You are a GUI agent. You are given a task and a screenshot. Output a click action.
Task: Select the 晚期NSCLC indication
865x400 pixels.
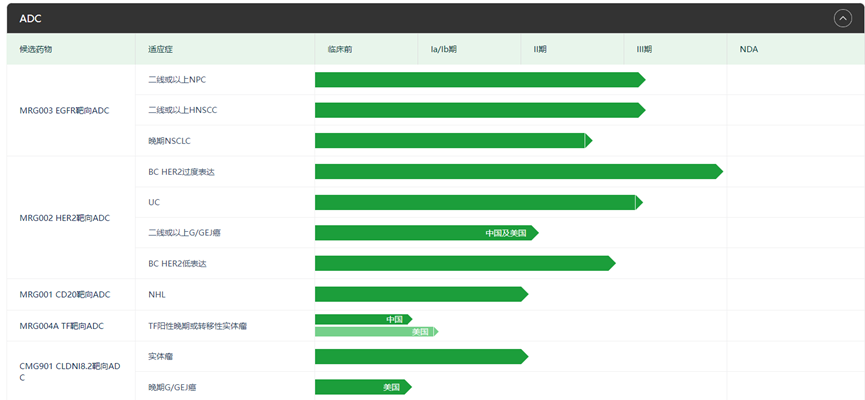[x=168, y=141]
